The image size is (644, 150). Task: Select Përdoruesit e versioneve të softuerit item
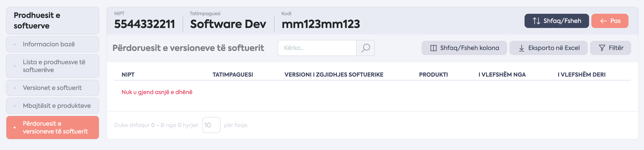click(52, 128)
